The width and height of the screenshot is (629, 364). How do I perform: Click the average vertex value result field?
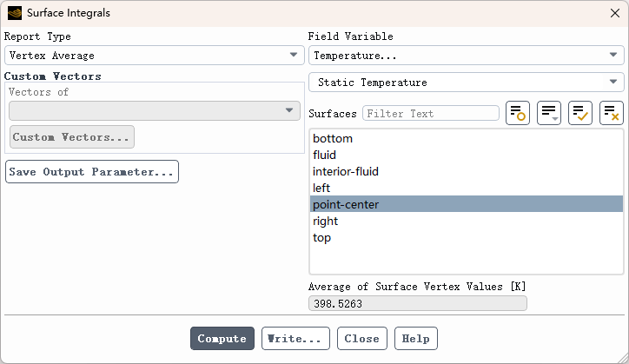pyautogui.click(x=417, y=303)
